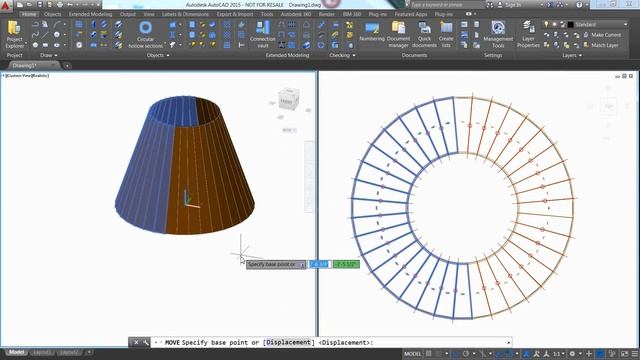640x360 pixels.
Task: Click the Circular hollow sections icon
Action: coord(145,28)
